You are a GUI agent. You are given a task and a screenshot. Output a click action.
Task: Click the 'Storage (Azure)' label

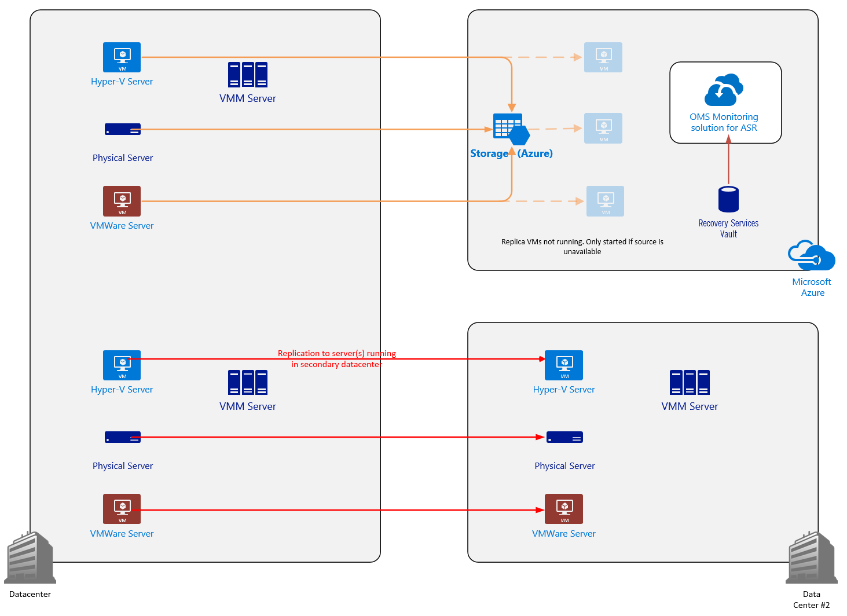point(511,153)
